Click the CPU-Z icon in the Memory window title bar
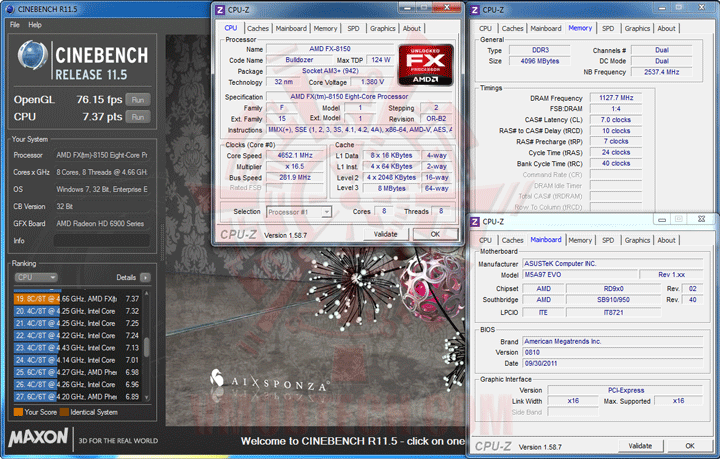Image resolution: width=720 pixels, height=459 pixels. 475,10
